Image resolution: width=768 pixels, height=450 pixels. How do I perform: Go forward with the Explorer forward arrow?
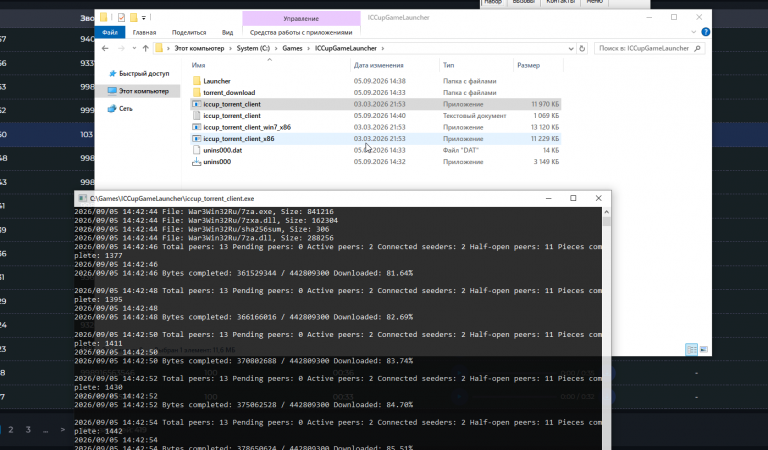[x=121, y=48]
